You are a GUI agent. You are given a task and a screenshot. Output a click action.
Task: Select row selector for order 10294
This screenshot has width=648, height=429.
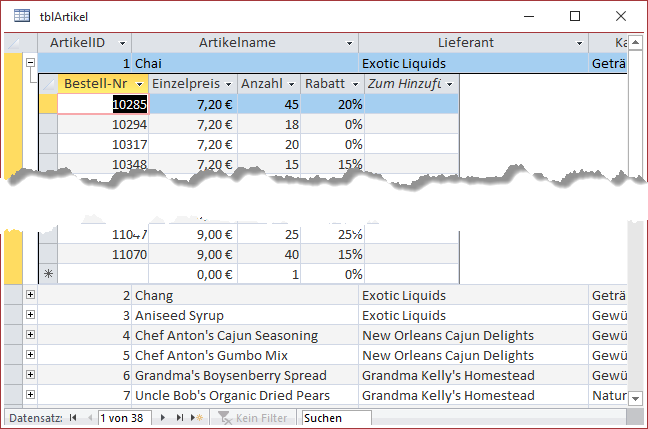point(48,124)
